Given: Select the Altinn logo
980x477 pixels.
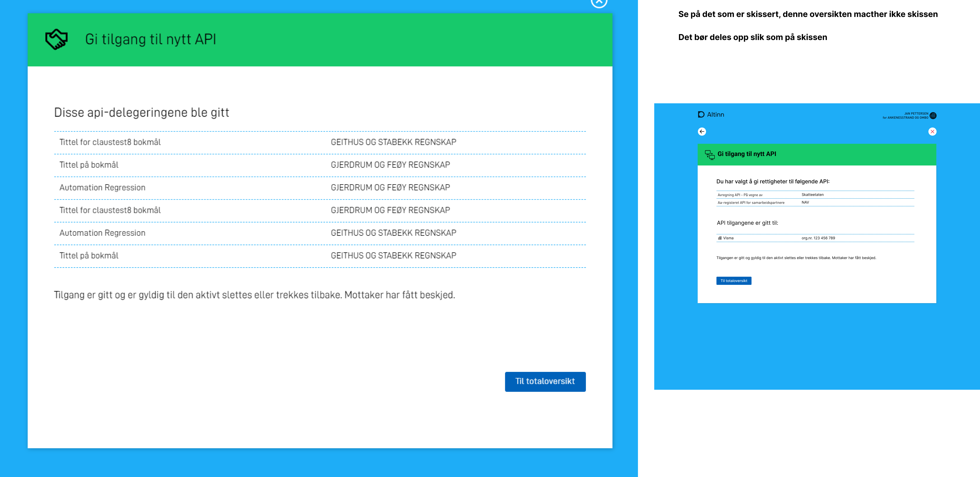Looking at the screenshot, I should (x=711, y=114).
